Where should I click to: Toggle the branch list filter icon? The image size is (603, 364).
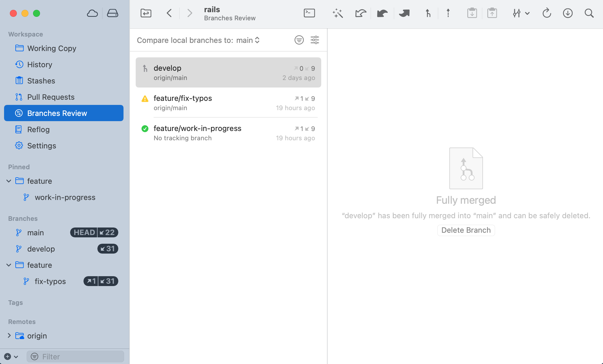coord(299,40)
